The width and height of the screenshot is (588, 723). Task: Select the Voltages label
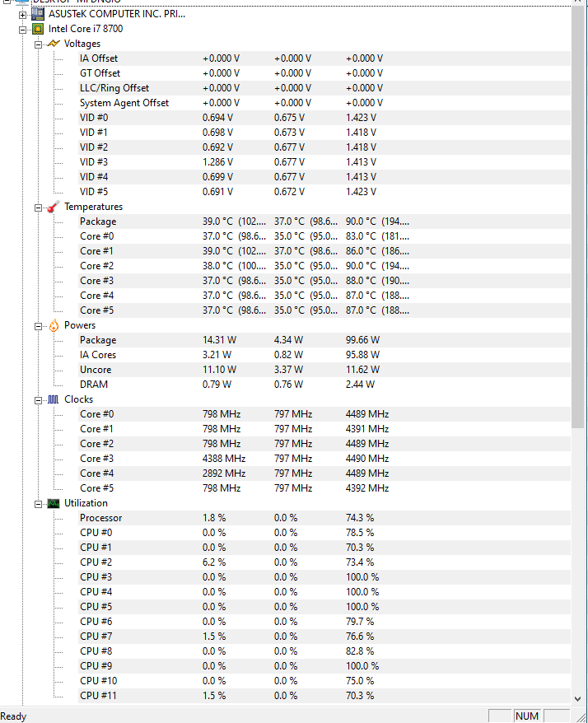tap(82, 44)
